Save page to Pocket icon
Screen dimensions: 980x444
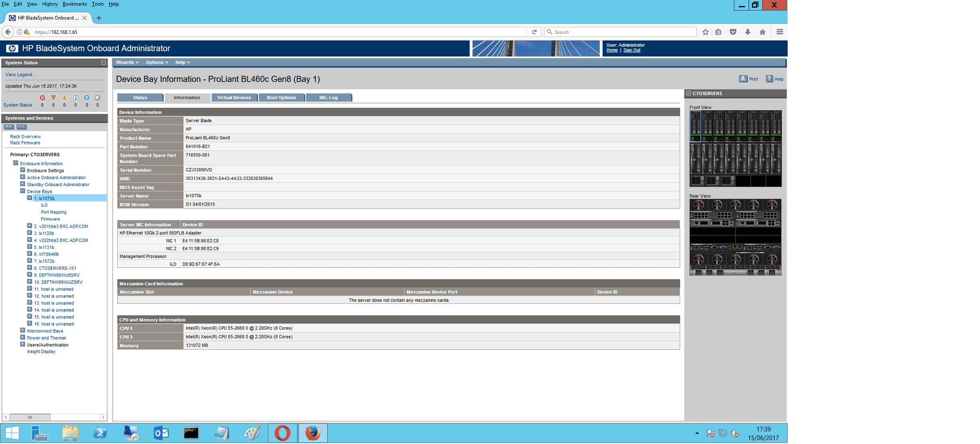point(733,32)
